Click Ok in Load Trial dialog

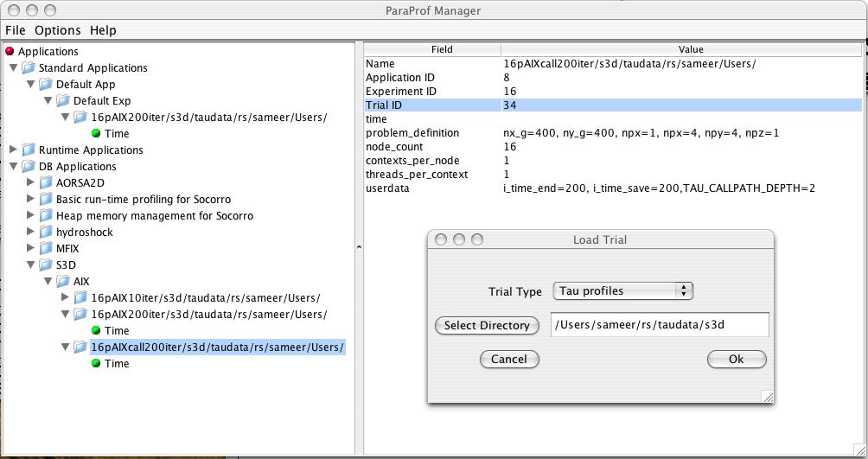pos(737,359)
